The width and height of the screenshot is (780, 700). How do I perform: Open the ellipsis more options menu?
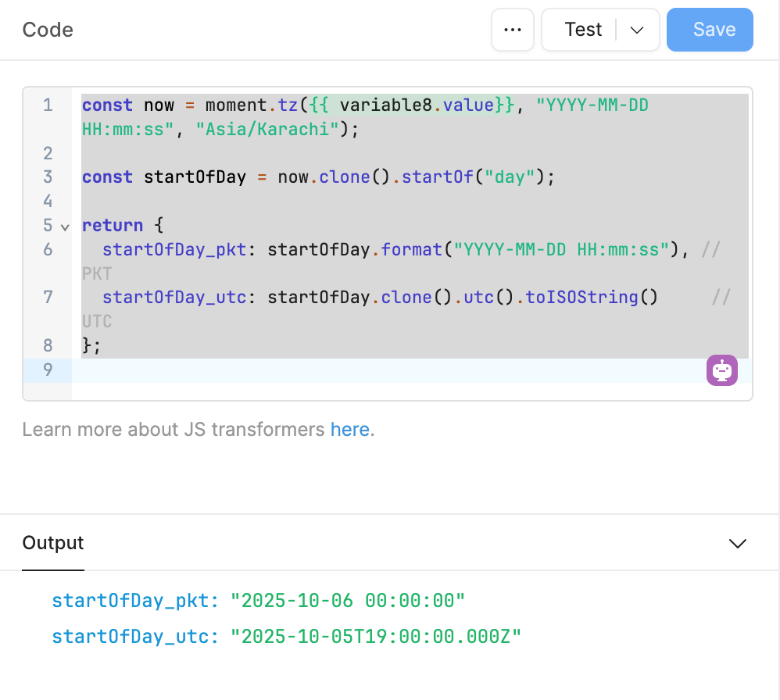[x=512, y=30]
